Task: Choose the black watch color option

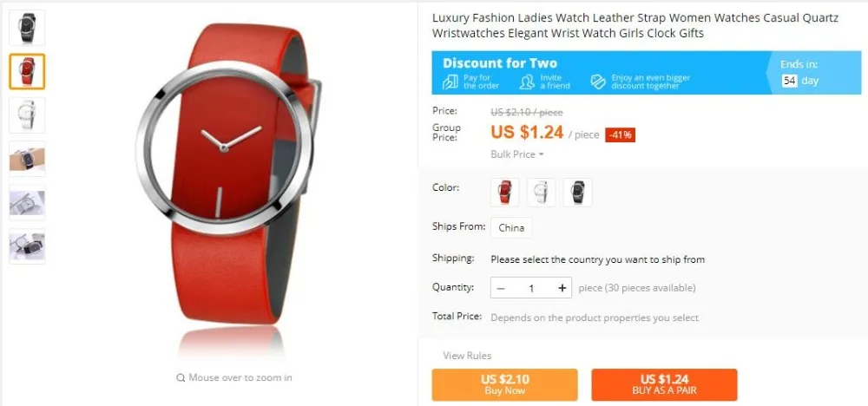Action: pyautogui.click(x=578, y=193)
